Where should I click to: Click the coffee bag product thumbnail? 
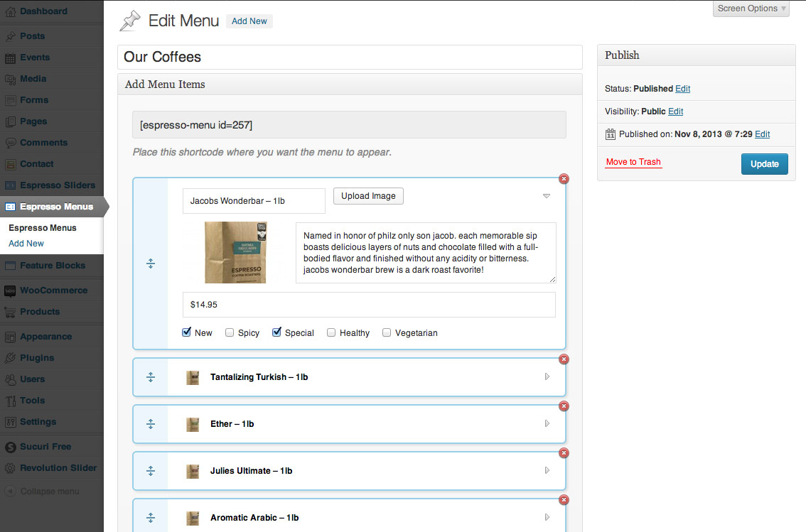[235, 253]
